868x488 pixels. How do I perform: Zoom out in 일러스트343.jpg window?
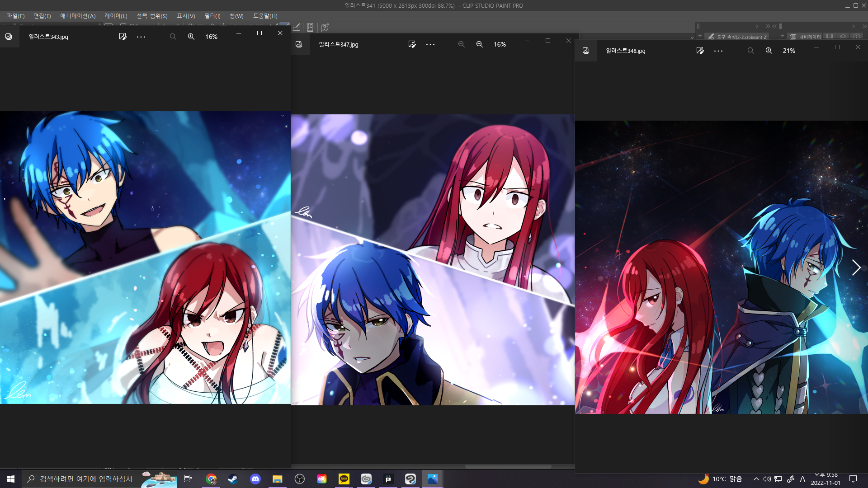click(x=173, y=37)
